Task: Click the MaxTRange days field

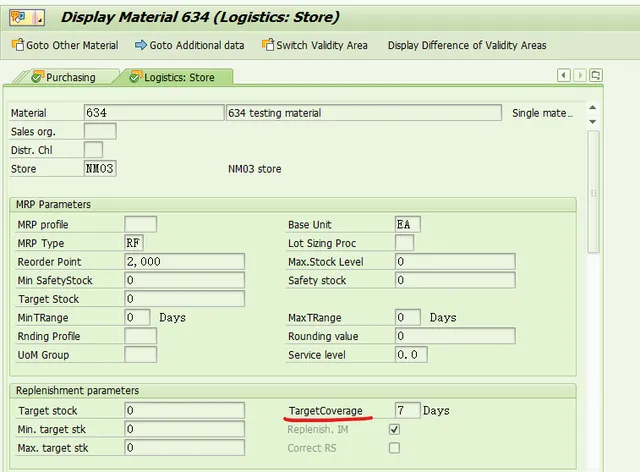Action: (408, 317)
